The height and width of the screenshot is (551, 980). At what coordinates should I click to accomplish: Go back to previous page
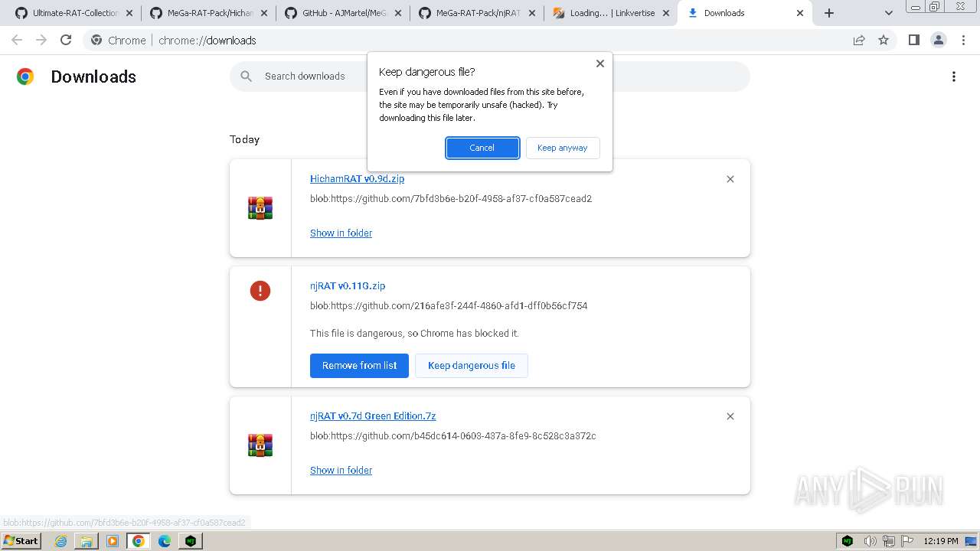pos(17,40)
